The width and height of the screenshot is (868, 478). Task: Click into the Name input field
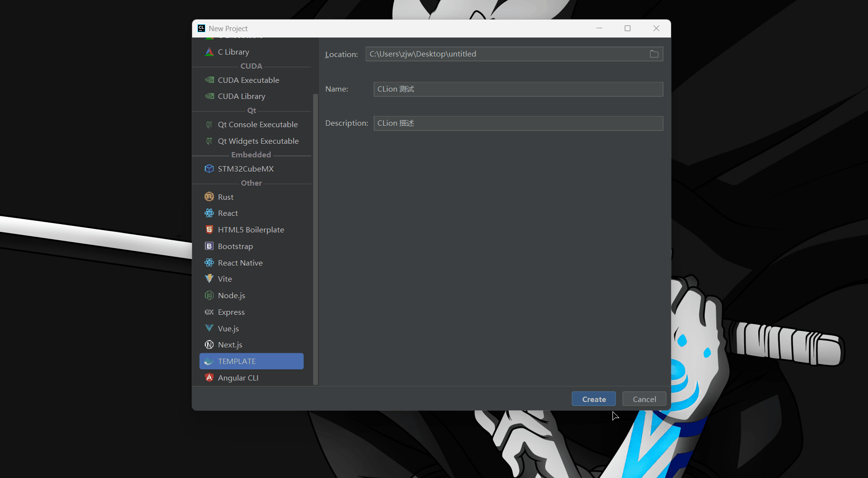tap(518, 89)
